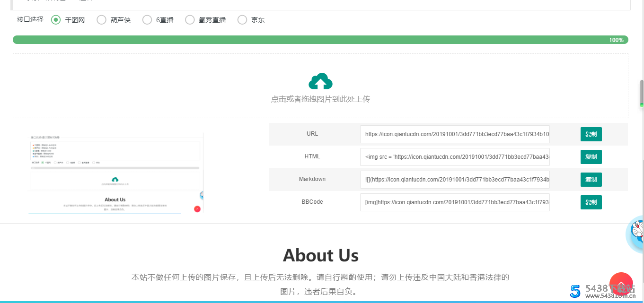Click the cloud upload icon
This screenshot has height=303, width=644.
320,81
